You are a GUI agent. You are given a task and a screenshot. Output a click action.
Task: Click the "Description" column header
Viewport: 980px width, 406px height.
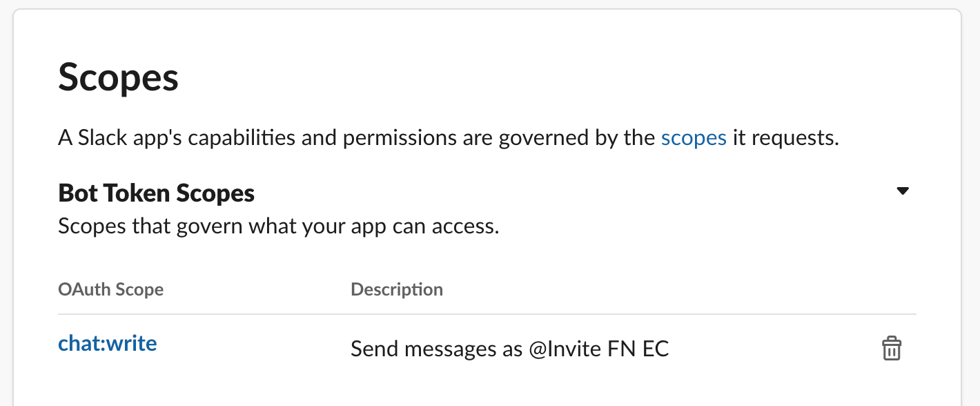click(x=397, y=289)
